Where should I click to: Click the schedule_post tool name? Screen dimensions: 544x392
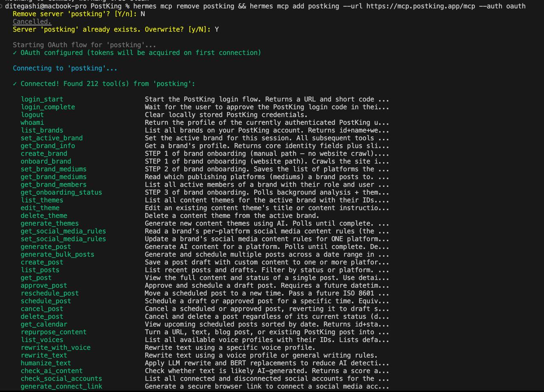pyautogui.click(x=45, y=301)
